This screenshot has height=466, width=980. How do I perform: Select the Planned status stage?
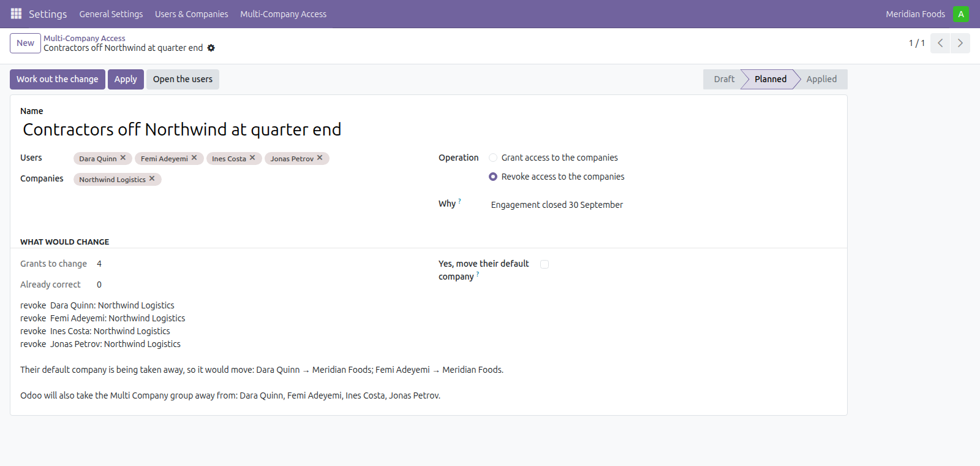(x=770, y=79)
